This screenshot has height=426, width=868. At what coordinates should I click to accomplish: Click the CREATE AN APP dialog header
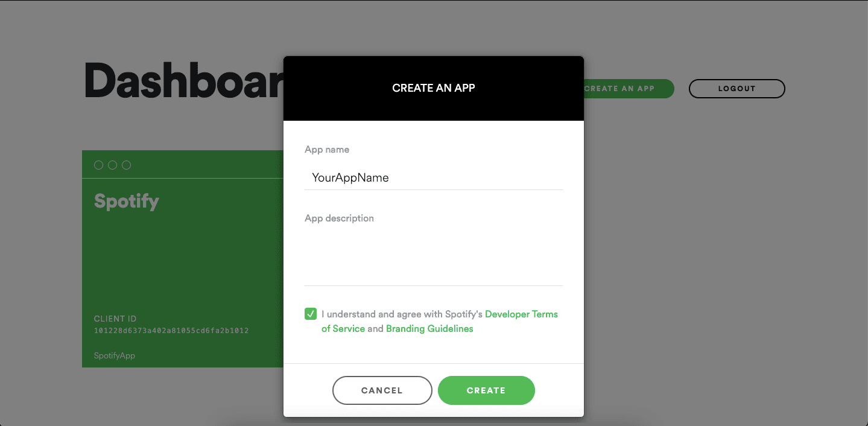point(434,88)
